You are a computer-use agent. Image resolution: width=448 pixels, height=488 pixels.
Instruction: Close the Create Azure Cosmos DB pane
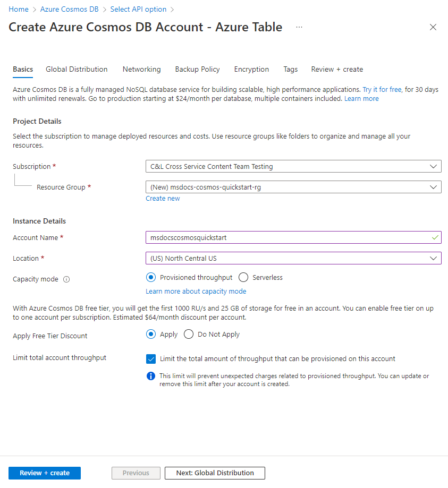433,27
